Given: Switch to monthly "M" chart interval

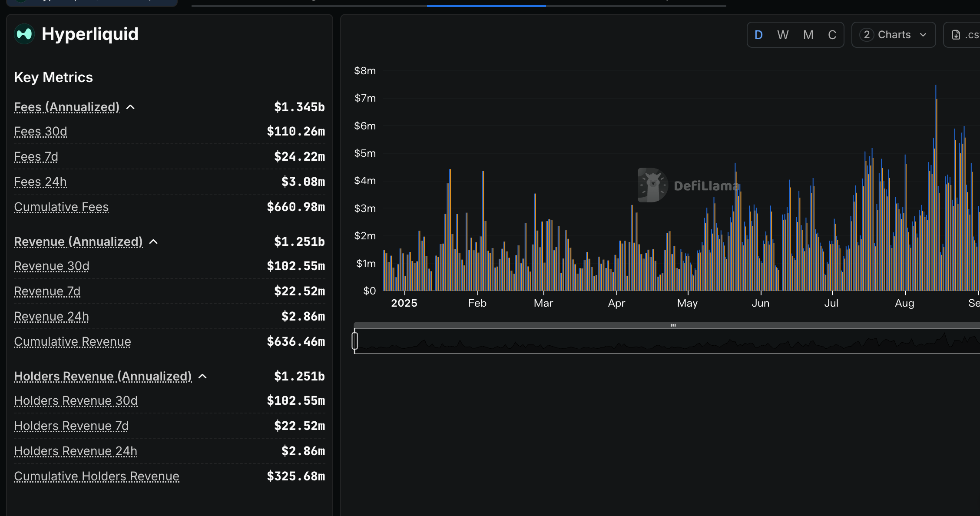Looking at the screenshot, I should [x=808, y=35].
